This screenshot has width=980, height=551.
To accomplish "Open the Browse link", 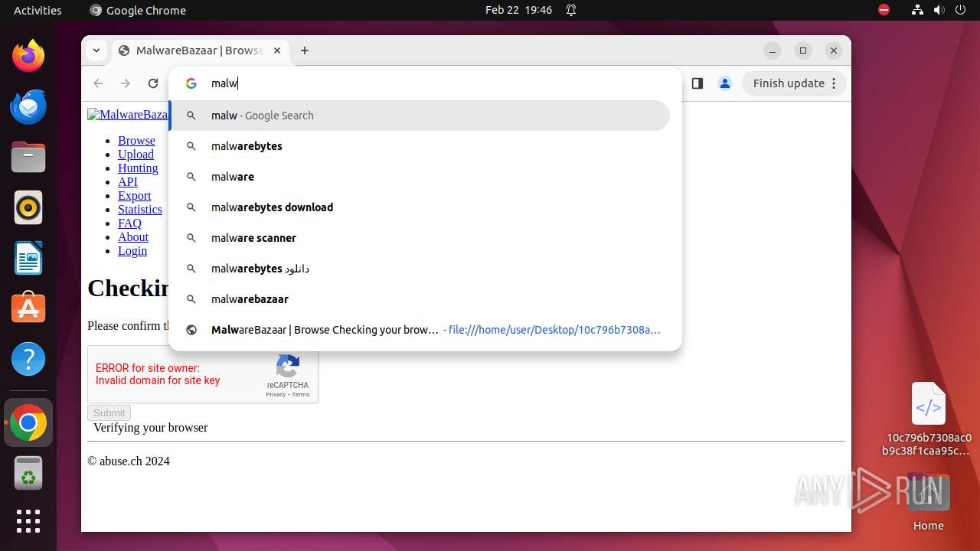I will (136, 141).
